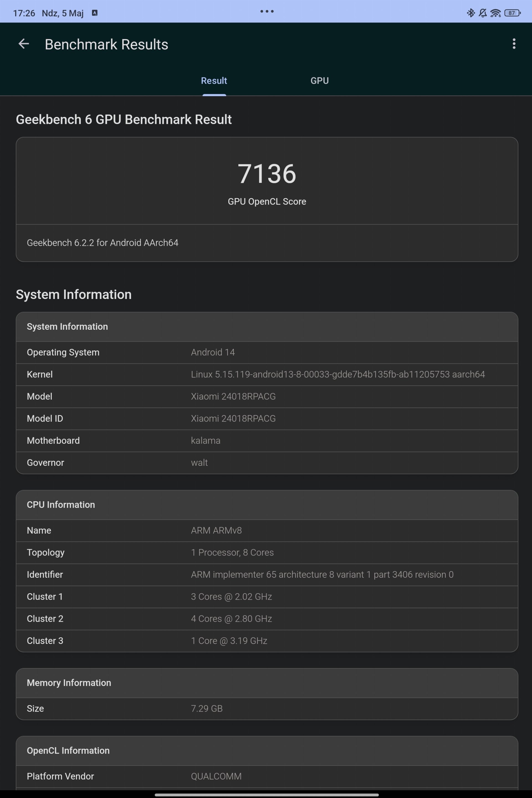Tap the back arrow icon
The image size is (532, 798).
[23, 44]
